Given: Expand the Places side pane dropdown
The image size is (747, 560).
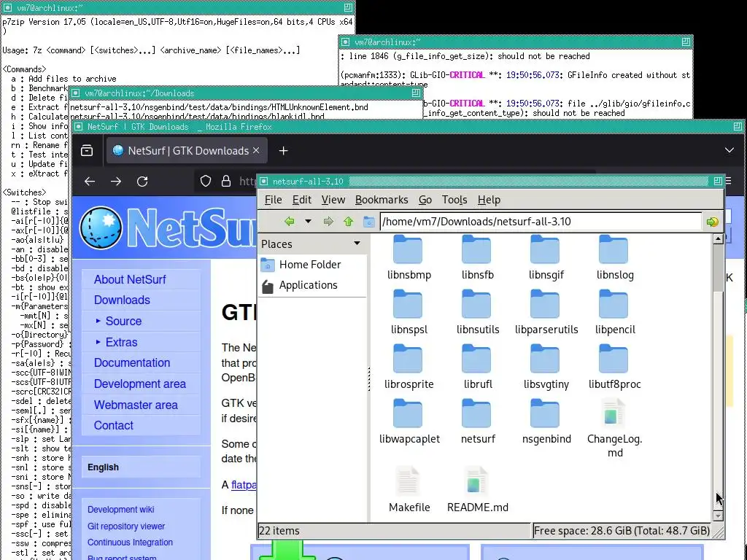Looking at the screenshot, I should (357, 244).
